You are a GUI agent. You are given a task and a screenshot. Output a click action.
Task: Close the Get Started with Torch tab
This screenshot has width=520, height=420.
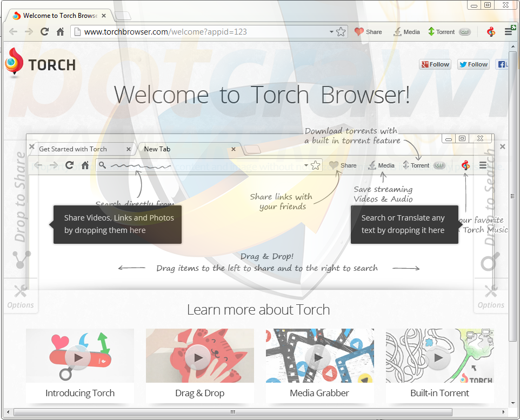click(129, 149)
